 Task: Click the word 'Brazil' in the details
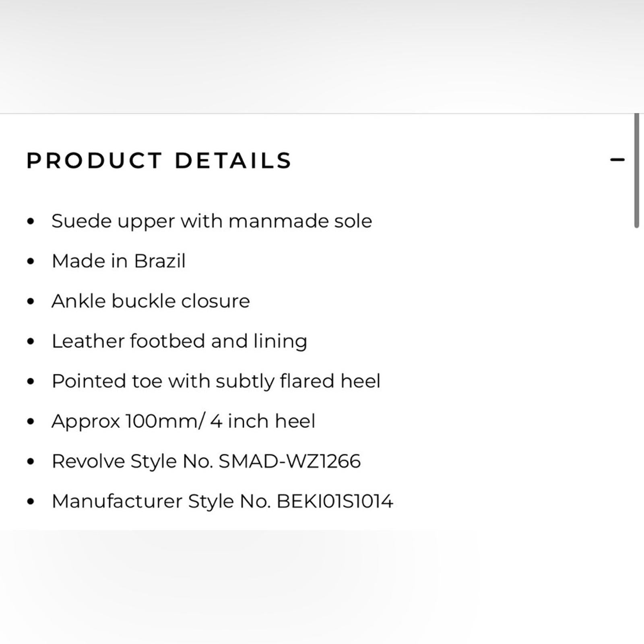point(159,261)
